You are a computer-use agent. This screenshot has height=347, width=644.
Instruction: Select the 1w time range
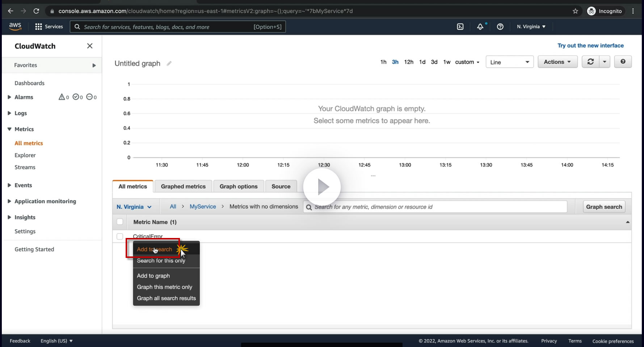tap(447, 62)
